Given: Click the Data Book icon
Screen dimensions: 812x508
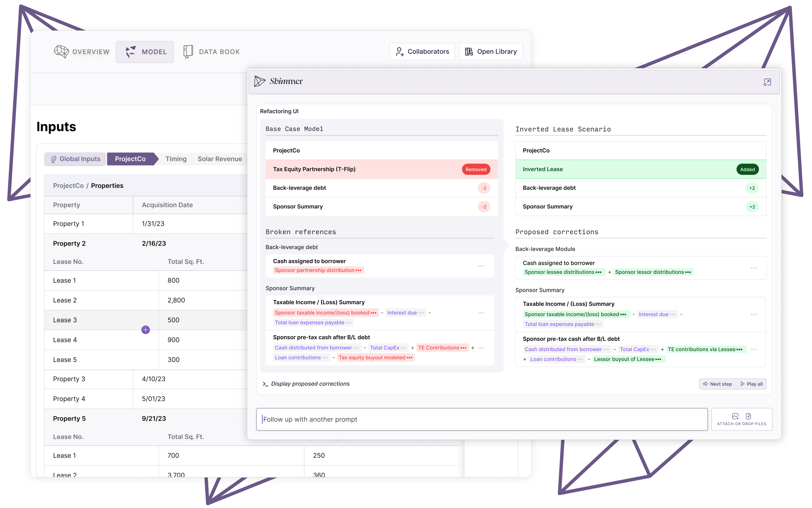Looking at the screenshot, I should (188, 52).
